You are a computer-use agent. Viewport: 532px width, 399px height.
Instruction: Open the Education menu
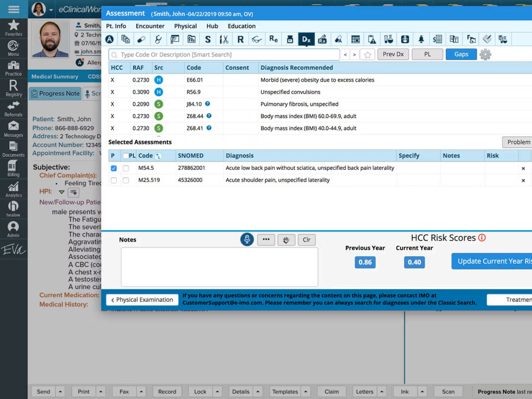242,26
